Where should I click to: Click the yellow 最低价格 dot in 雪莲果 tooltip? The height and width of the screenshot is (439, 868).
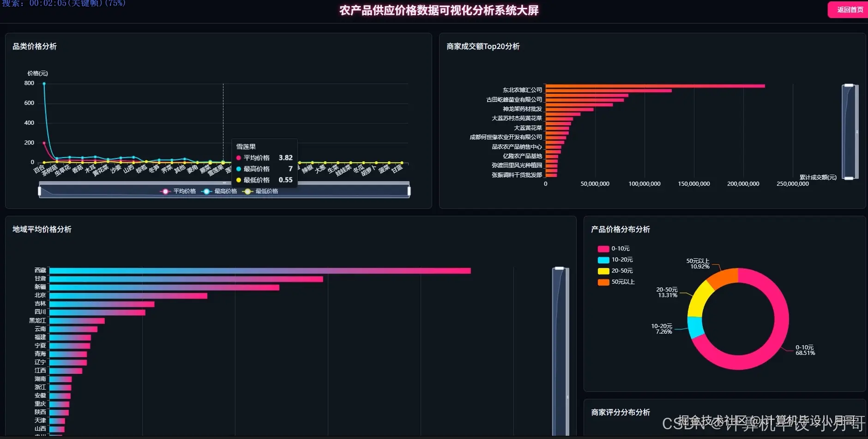(x=239, y=180)
